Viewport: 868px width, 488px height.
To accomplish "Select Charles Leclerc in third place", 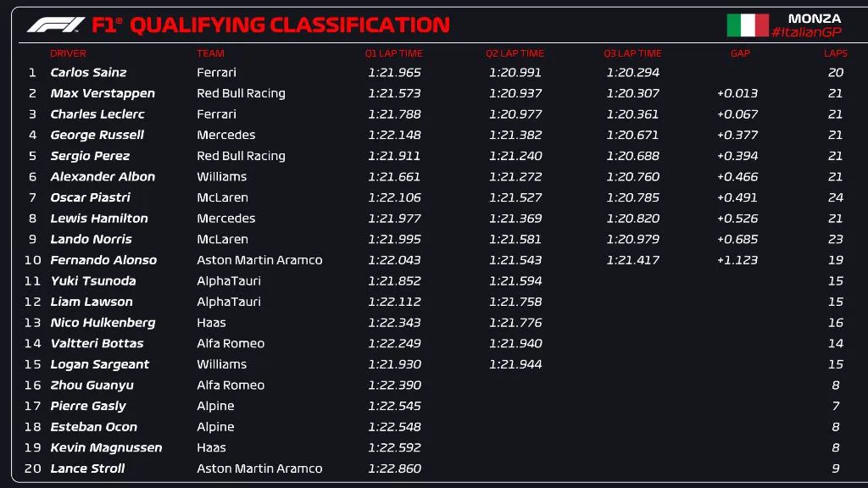I will 97,114.
